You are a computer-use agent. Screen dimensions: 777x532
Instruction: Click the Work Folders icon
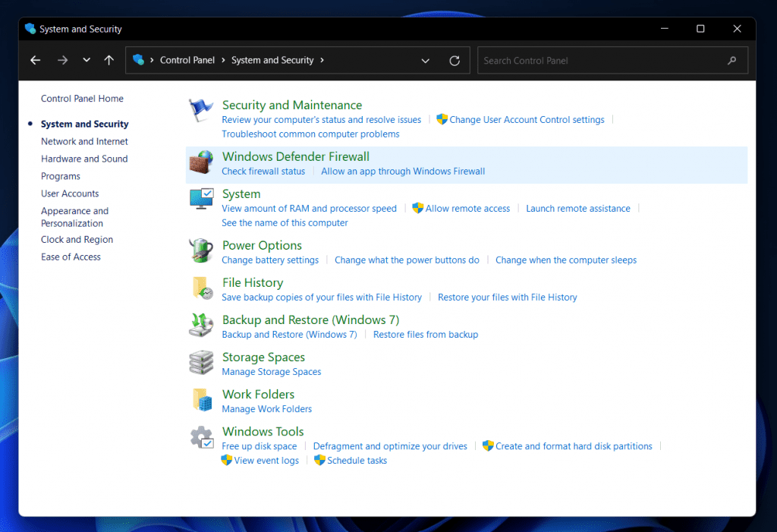[x=201, y=400]
